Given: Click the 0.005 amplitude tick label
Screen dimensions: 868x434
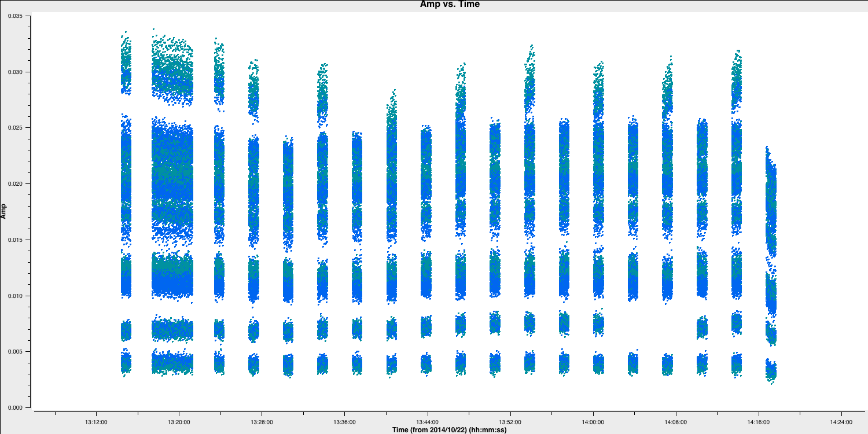Looking at the screenshot, I should click(15, 352).
